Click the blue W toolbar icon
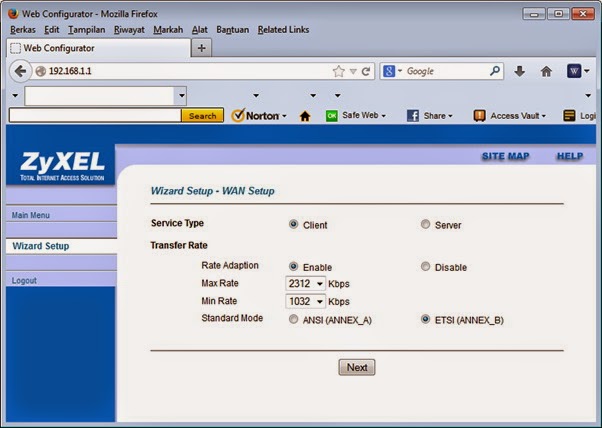 coord(574,71)
